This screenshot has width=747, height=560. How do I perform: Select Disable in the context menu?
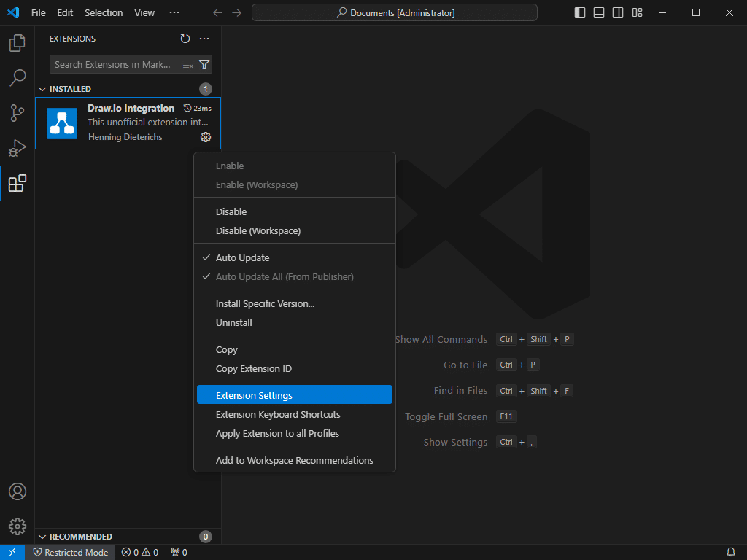tap(295, 212)
